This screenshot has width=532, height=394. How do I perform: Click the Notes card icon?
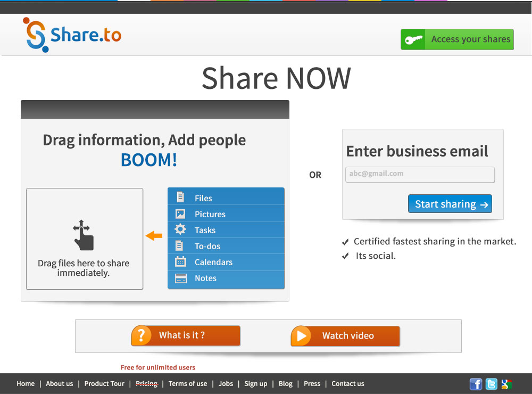(x=180, y=278)
